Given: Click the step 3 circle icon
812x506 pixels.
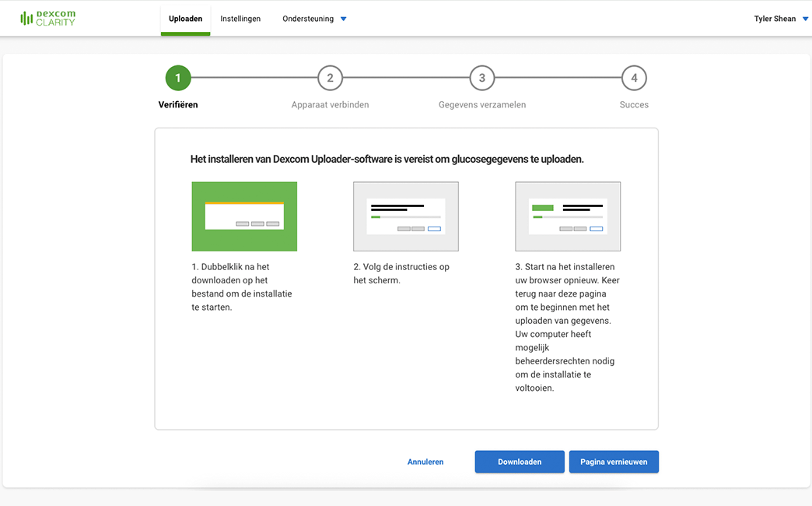Looking at the screenshot, I should [481, 78].
